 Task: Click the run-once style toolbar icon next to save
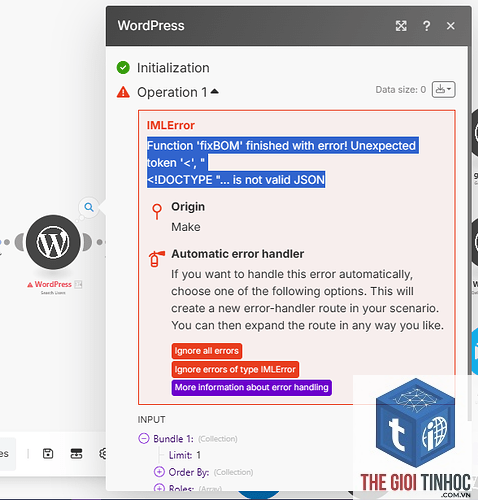[76, 454]
